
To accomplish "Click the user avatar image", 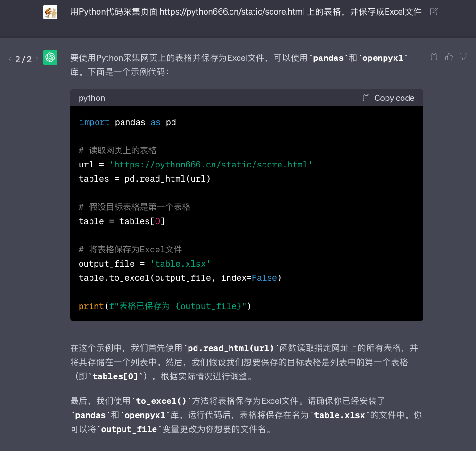I will [50, 12].
